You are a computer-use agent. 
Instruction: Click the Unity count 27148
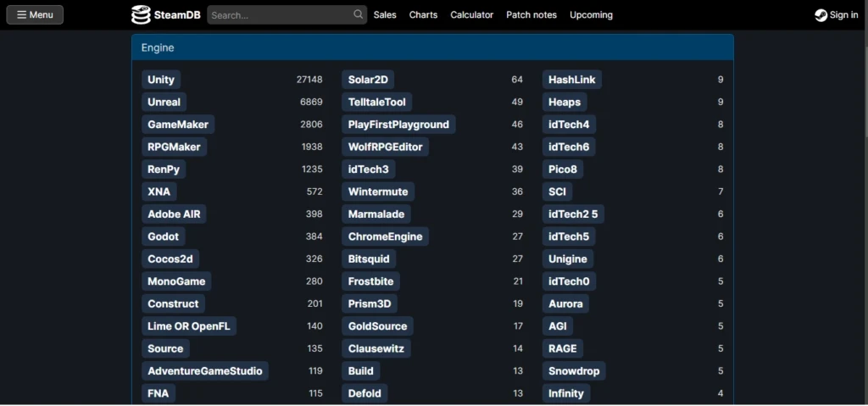click(309, 80)
